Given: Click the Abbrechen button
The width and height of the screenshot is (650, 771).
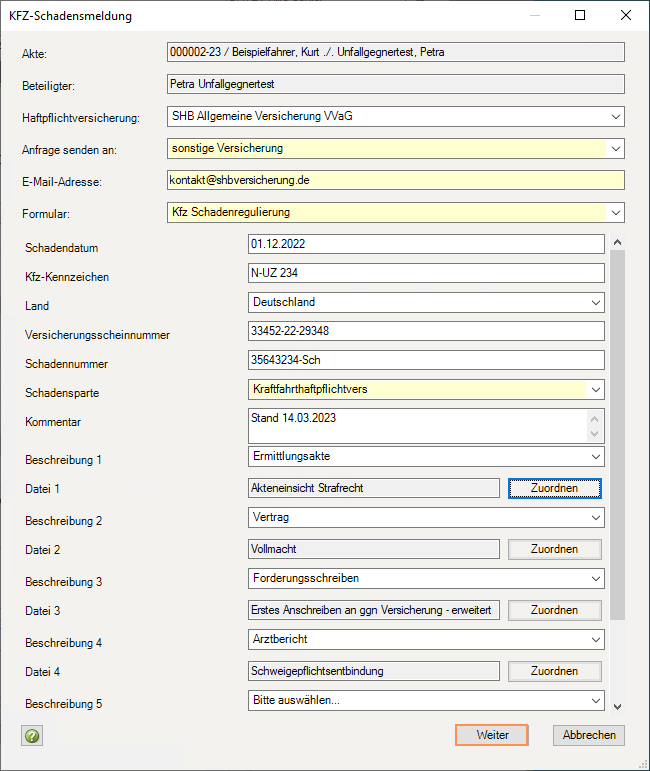Looking at the screenshot, I should pyautogui.click(x=589, y=735).
